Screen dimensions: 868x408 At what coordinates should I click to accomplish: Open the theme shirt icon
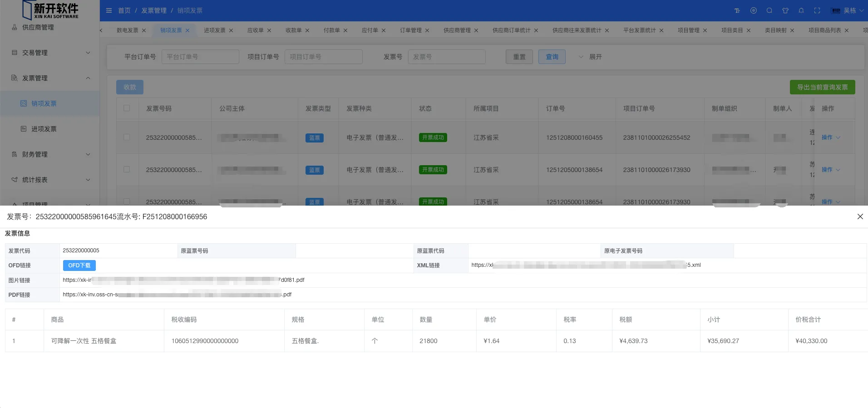[785, 10]
